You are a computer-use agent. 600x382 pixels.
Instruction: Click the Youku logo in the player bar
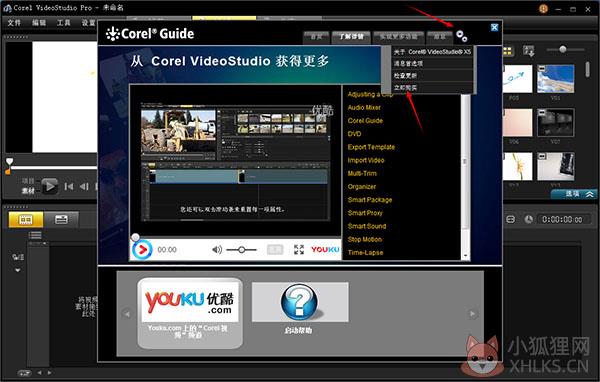[x=325, y=250]
